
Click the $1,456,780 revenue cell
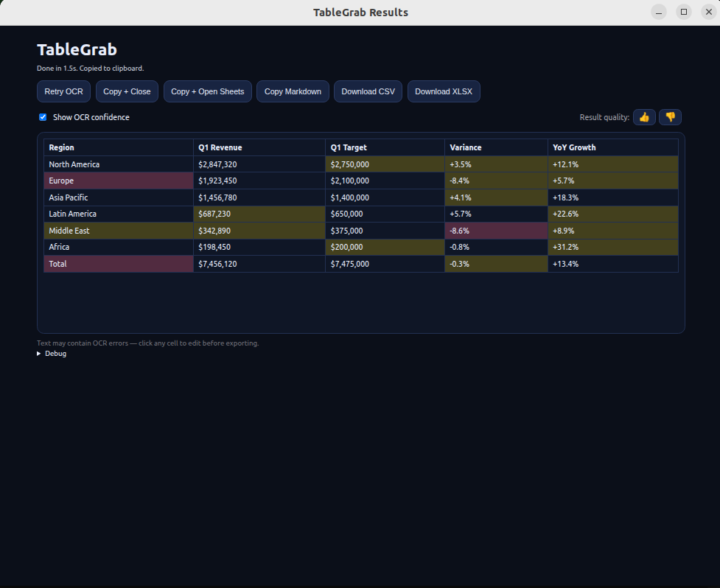pyautogui.click(x=259, y=197)
